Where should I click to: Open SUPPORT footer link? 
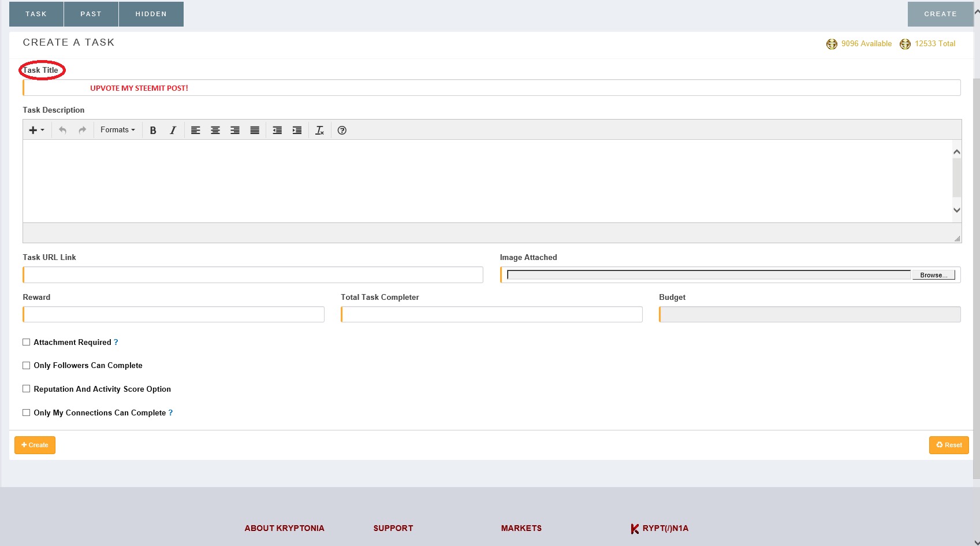pyautogui.click(x=393, y=528)
